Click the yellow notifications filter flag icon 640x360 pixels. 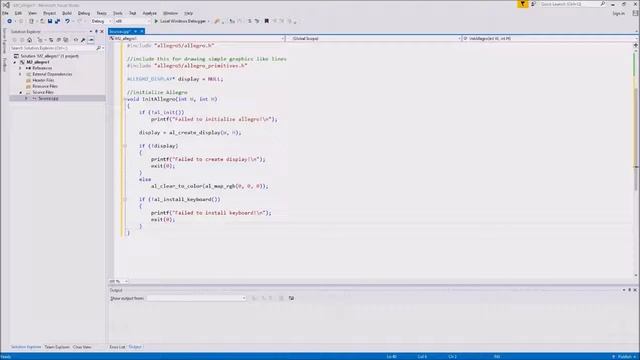522,4
